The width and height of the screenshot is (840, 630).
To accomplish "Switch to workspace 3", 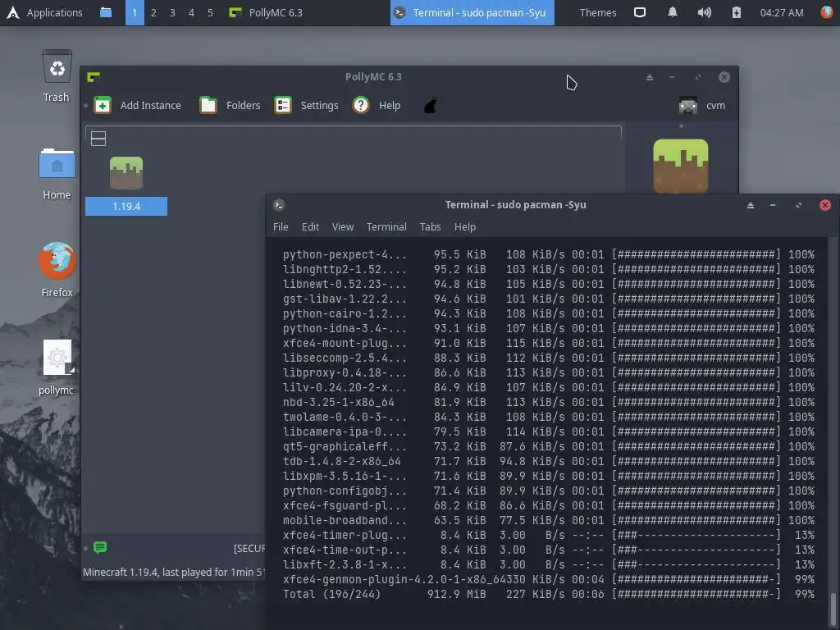I will (x=172, y=12).
